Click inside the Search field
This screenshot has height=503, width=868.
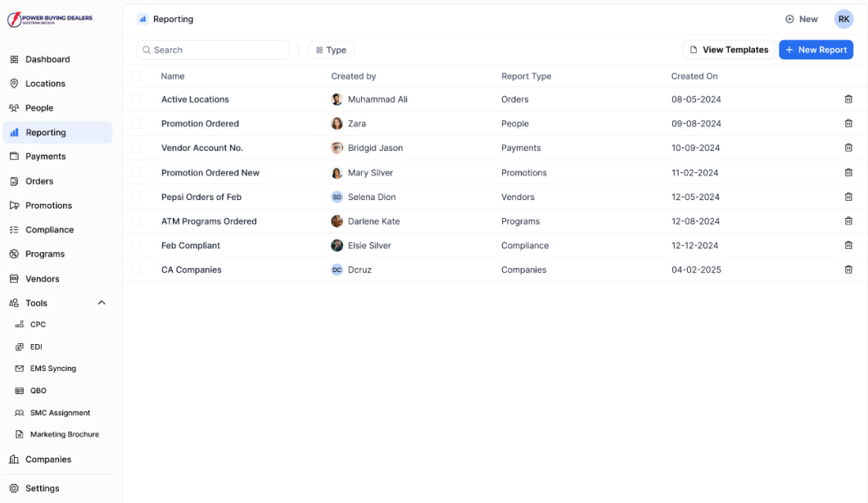[x=213, y=50]
